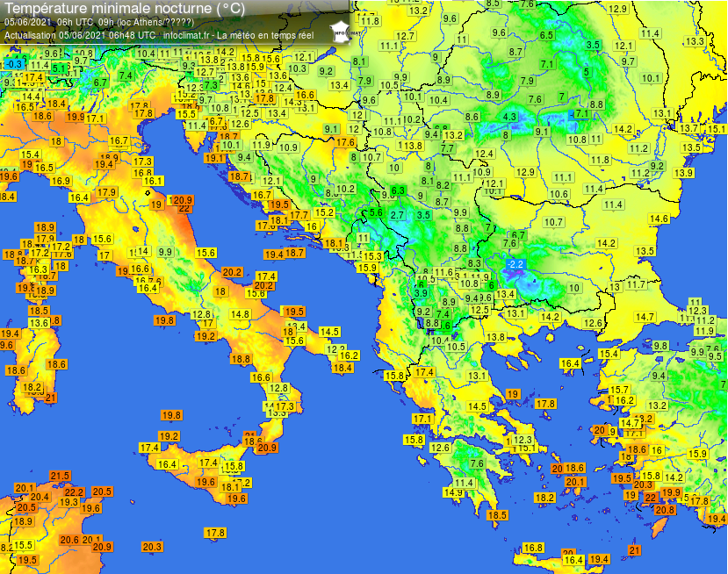Click the "8.6" temperature label
Image resolution: width=728 pixels, height=574 pixels.
pos(472,117)
